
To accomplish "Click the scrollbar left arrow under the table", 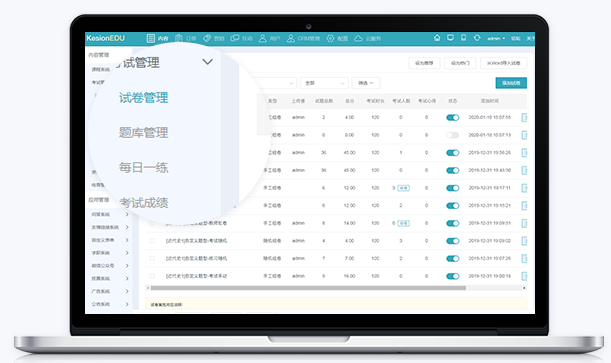I will coord(148,288).
